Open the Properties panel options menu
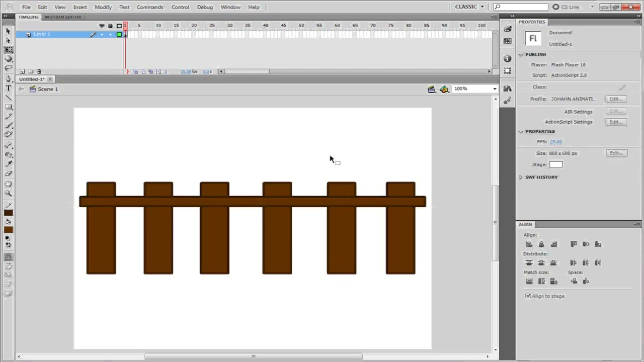This screenshot has height=362, width=644. coord(638,22)
